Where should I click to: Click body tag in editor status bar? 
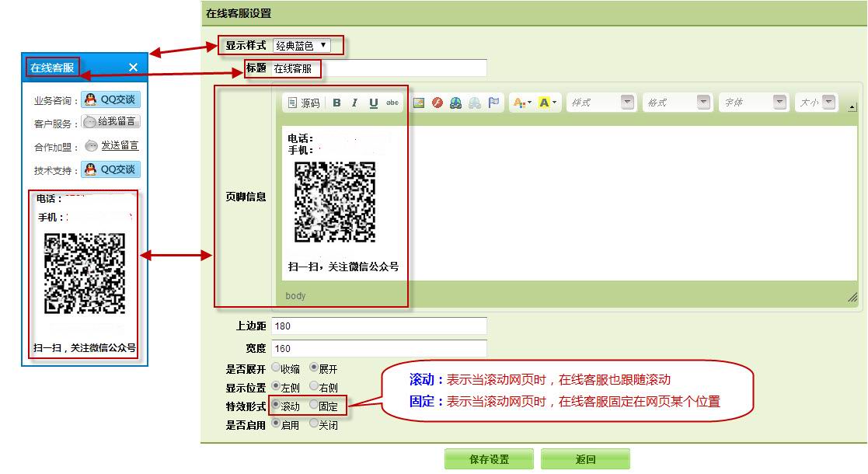pyautogui.click(x=295, y=296)
